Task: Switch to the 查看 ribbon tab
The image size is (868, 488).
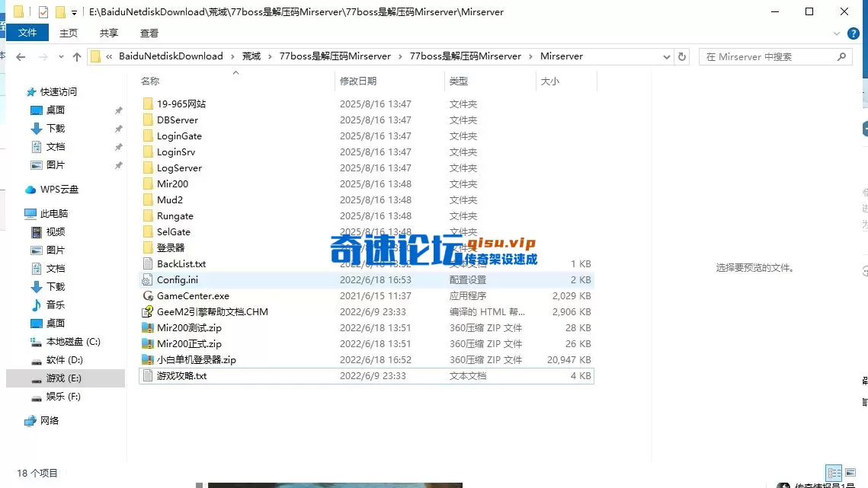Action: click(149, 33)
